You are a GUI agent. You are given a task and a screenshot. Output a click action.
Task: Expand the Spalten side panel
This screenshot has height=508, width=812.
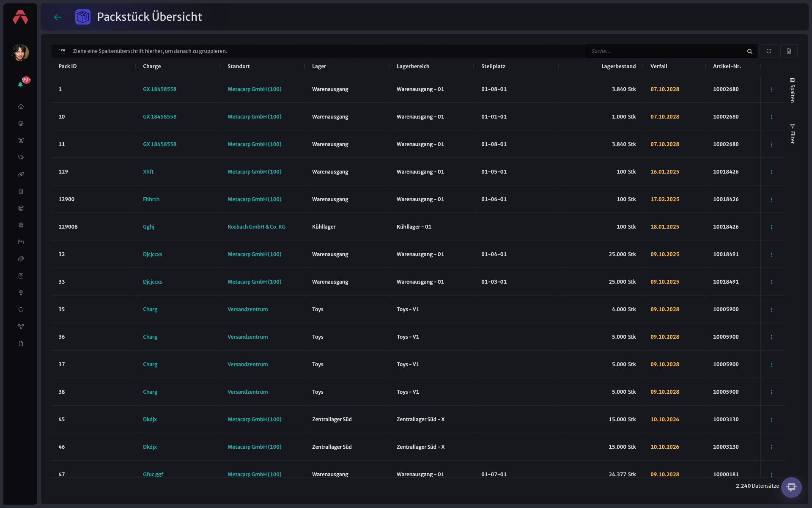(793, 90)
